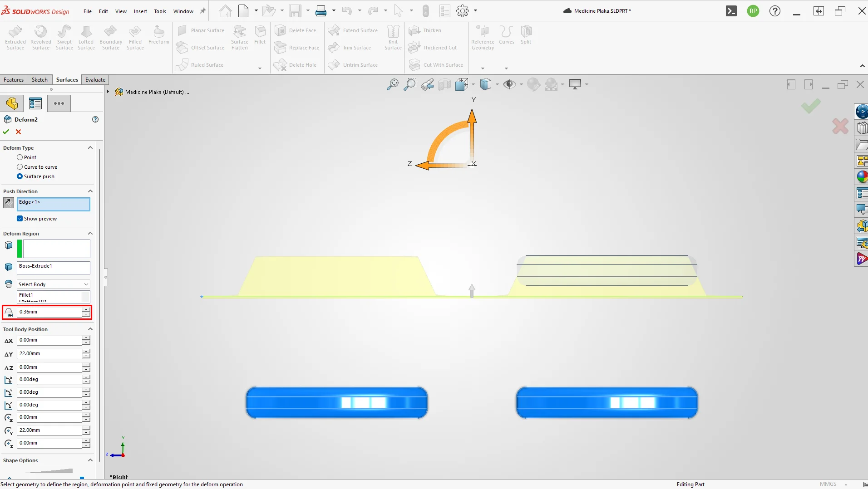The image size is (868, 489).
Task: Click the Thicken button
Action: coord(425,30)
